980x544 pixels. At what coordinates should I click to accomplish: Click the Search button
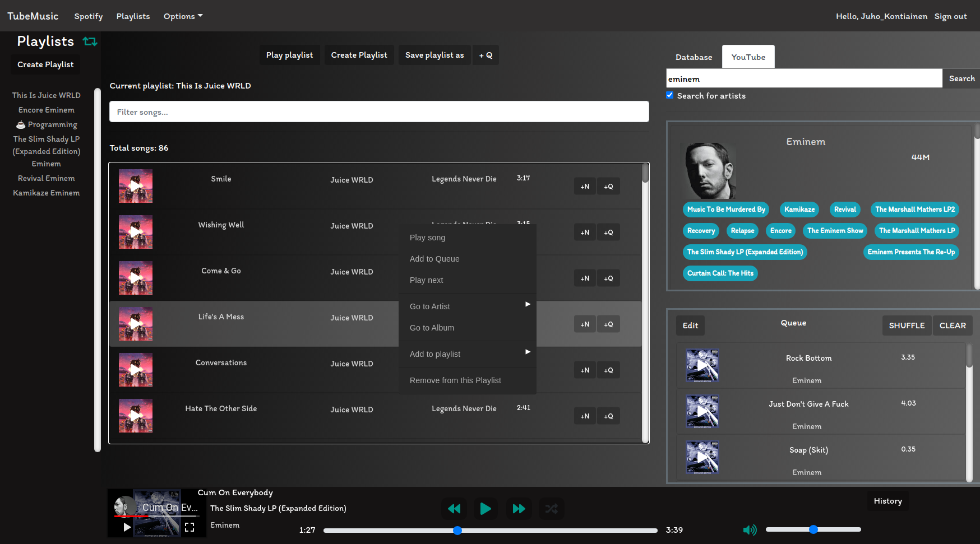(x=961, y=78)
